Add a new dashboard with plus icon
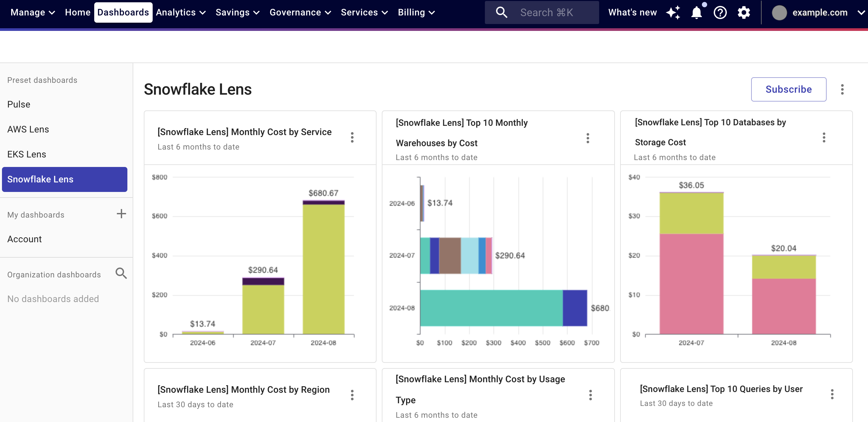Viewport: 868px width, 422px height. (x=121, y=214)
